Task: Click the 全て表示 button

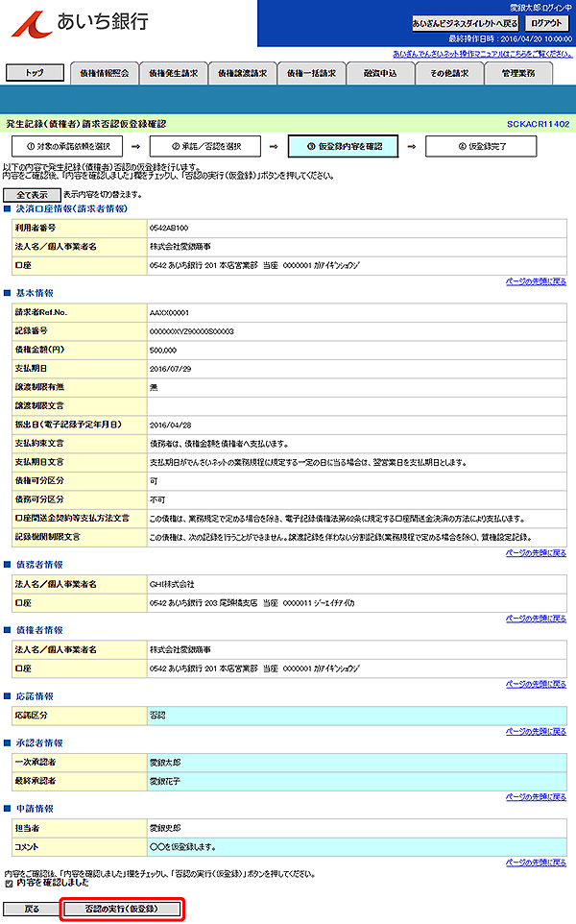Action: click(x=32, y=195)
